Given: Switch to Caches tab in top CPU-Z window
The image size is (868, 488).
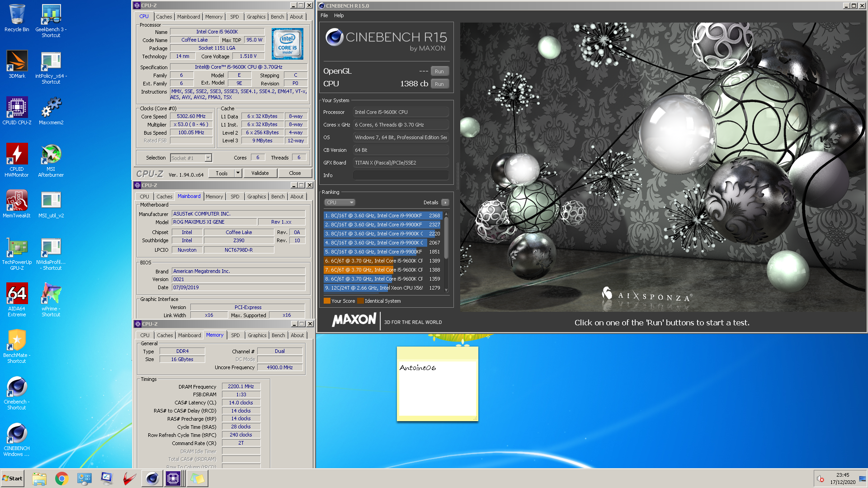Looking at the screenshot, I should click(x=164, y=17).
